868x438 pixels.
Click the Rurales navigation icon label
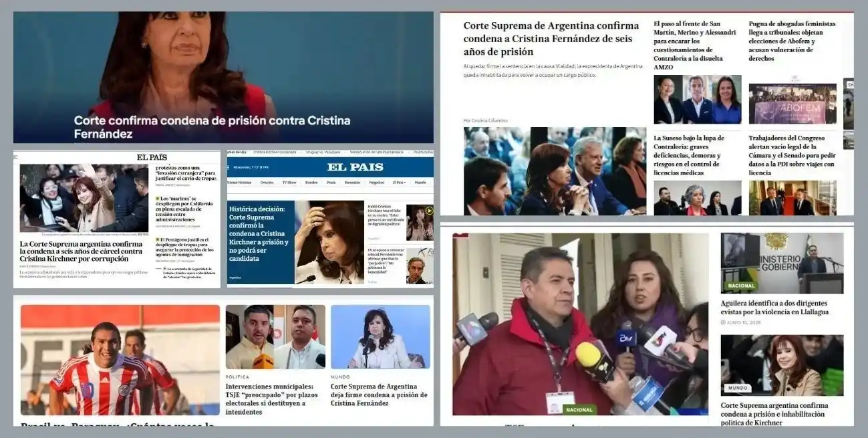(311, 183)
